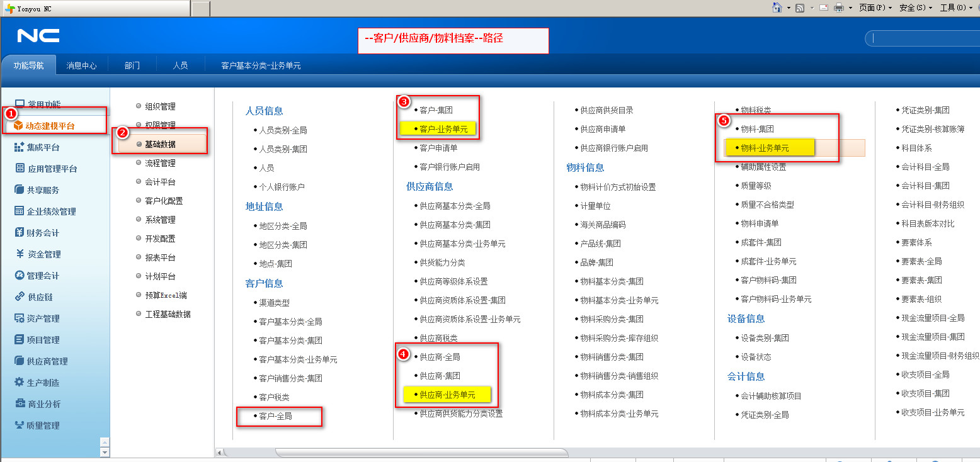Click the browser home icon
980x462 pixels.
(x=777, y=8)
